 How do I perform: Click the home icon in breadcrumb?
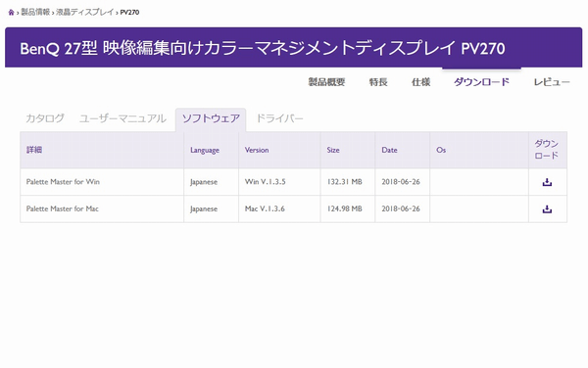click(11, 13)
